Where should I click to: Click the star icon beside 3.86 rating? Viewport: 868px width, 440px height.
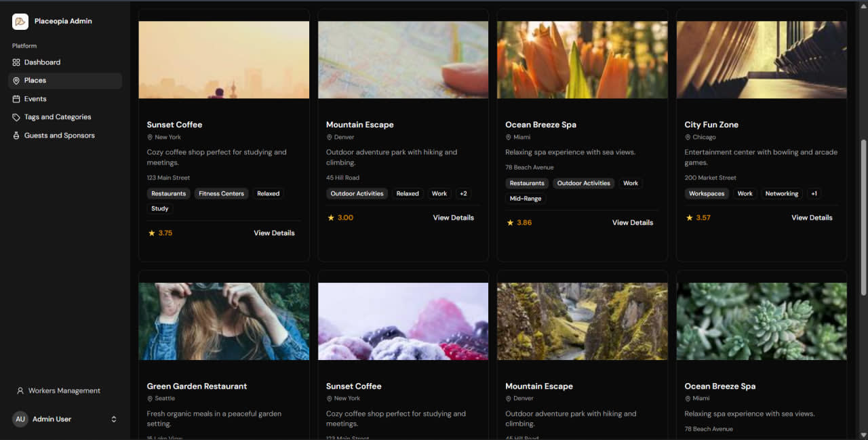[x=510, y=222]
